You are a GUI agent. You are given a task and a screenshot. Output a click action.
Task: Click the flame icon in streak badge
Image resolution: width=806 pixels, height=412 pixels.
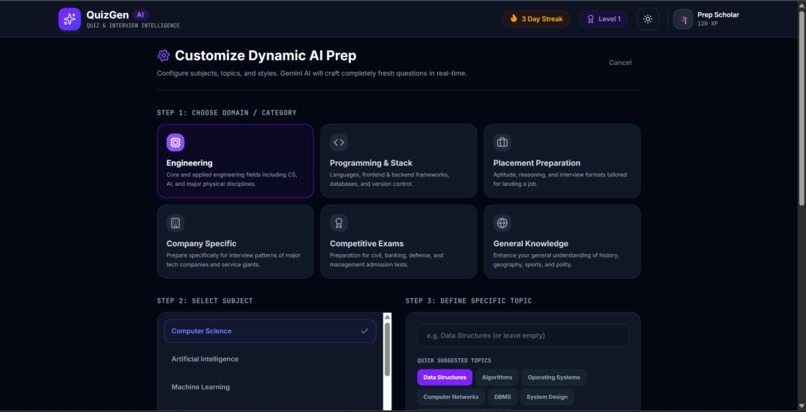click(513, 19)
